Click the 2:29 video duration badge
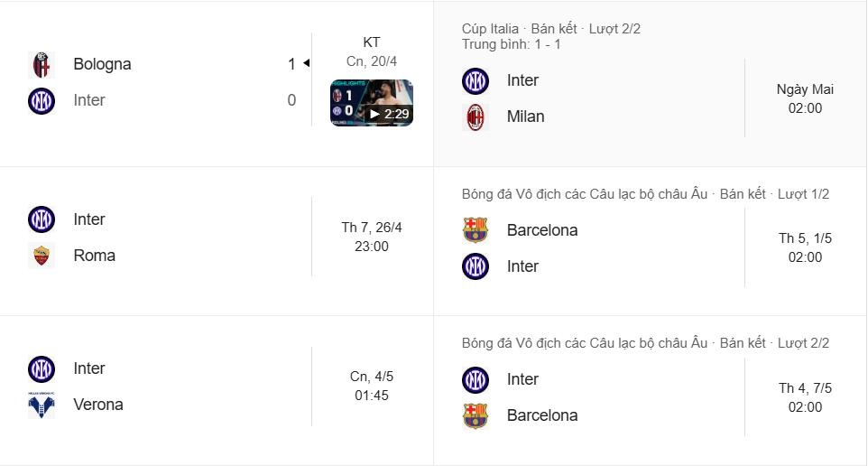The height and width of the screenshot is (466, 868). tap(390, 115)
